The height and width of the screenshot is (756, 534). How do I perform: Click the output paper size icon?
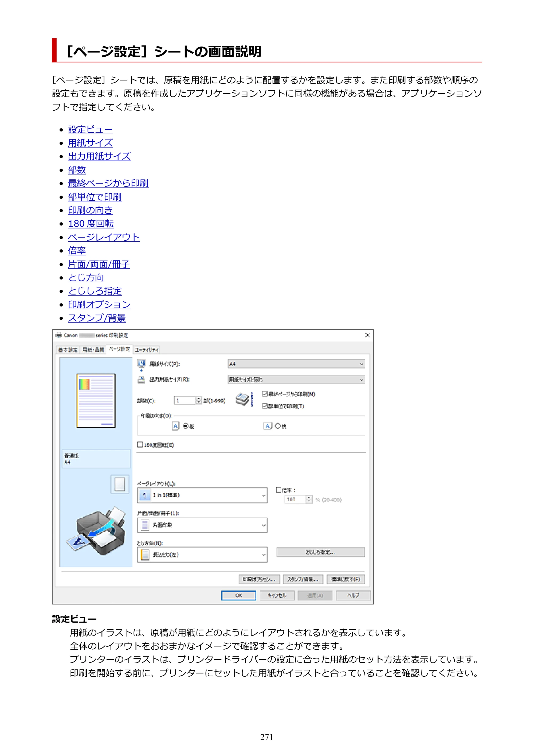click(141, 380)
